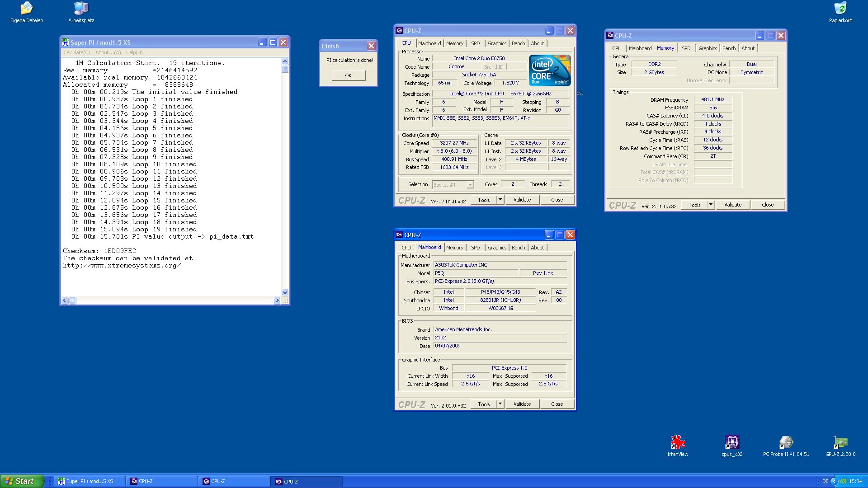The image size is (868, 488).
Task: Click Close button in CPU window
Action: [557, 200]
